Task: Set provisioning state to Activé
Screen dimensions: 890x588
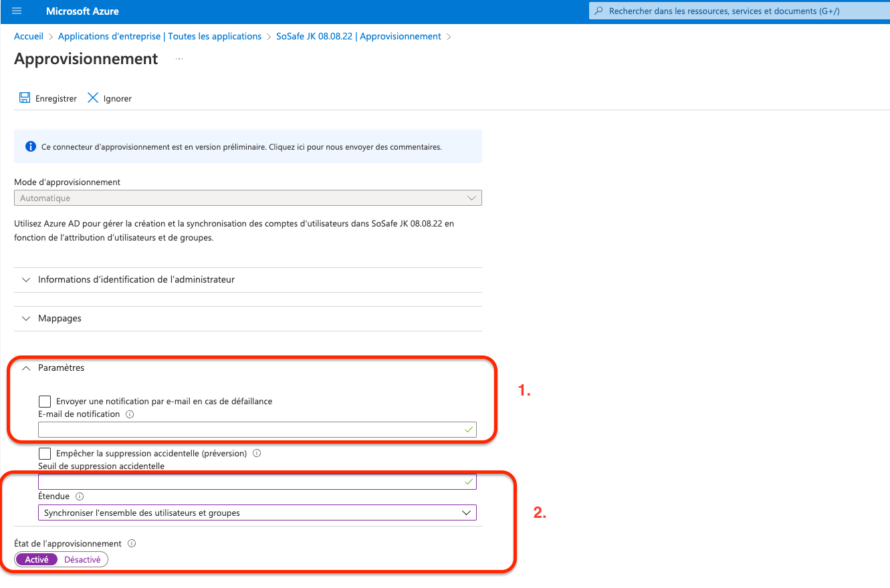Action: point(37,559)
